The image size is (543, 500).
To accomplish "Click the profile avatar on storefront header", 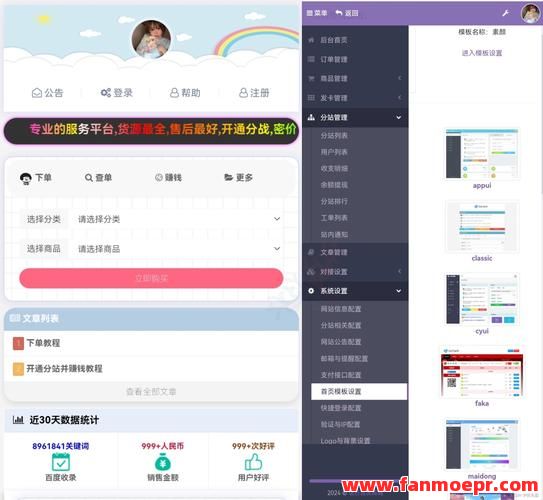I will tap(151, 39).
